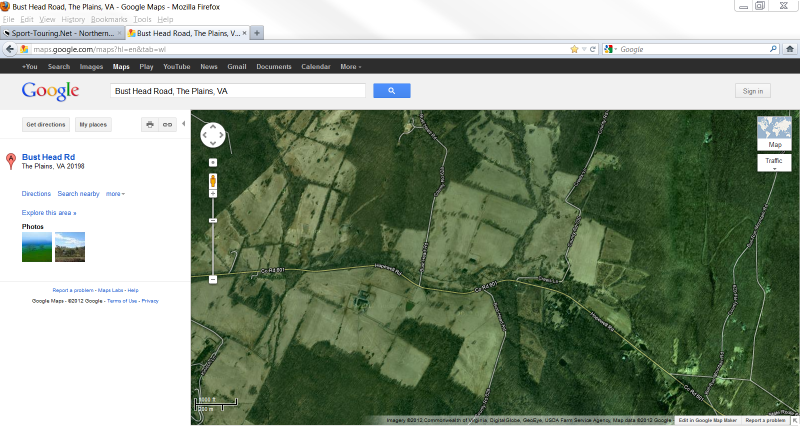Click the map scale bar
The height and width of the screenshot is (426, 800).
pos(216,404)
